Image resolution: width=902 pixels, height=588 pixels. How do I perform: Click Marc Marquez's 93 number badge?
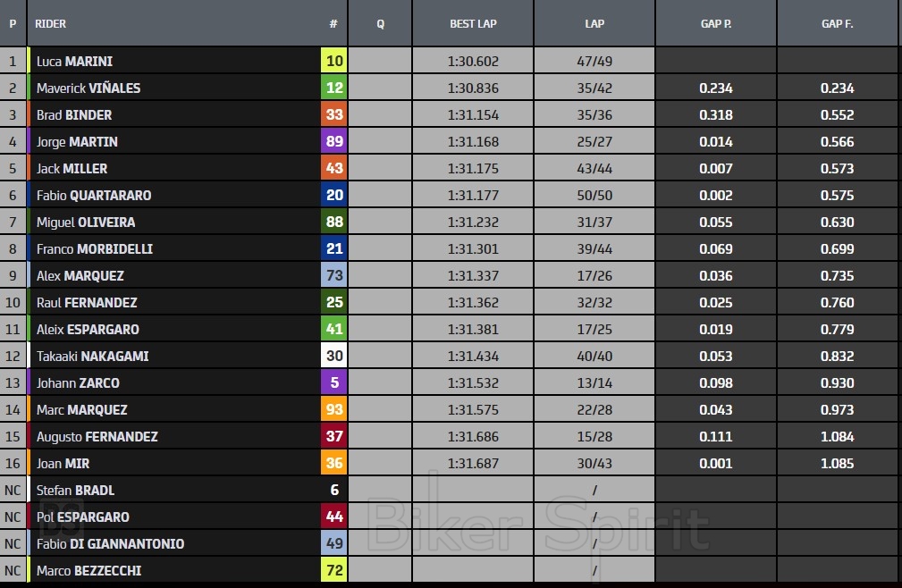click(x=333, y=410)
